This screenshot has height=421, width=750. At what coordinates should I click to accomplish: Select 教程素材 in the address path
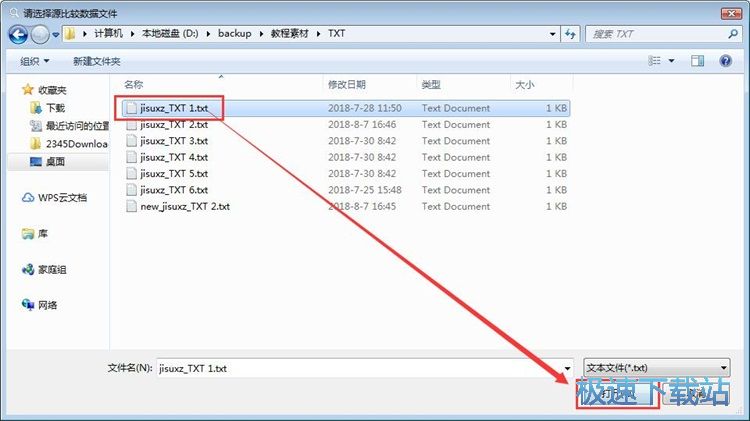pos(289,33)
